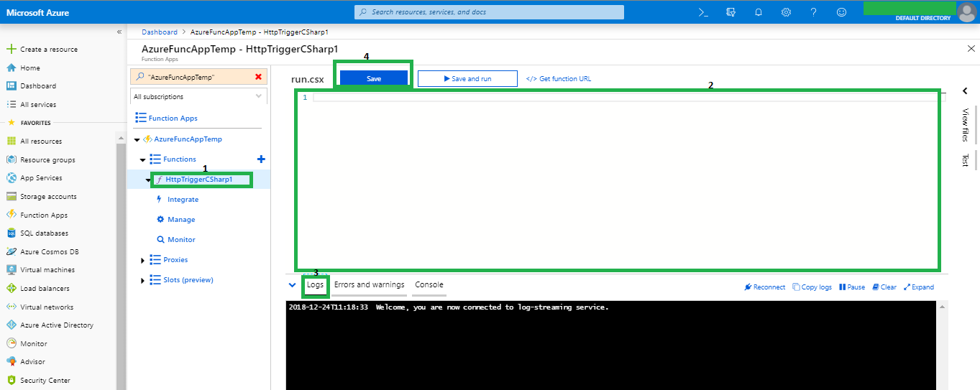The height and width of the screenshot is (390, 980).
Task: Expand the Slots (preview) node
Action: [x=143, y=280]
